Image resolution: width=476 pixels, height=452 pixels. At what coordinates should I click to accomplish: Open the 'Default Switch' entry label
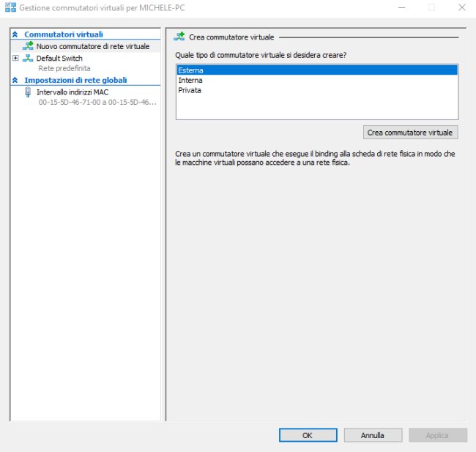[59, 59]
